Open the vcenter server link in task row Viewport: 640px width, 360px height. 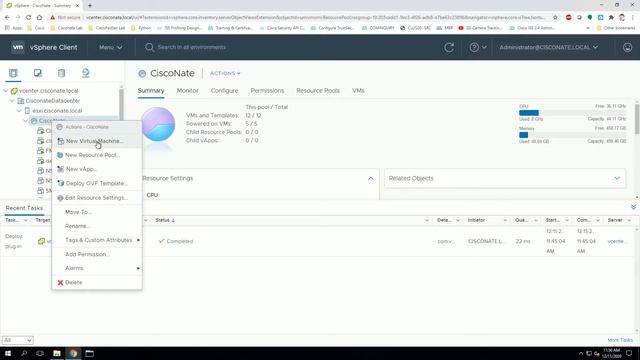tap(617, 241)
